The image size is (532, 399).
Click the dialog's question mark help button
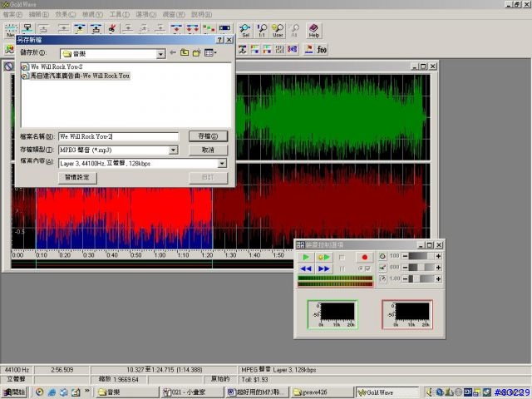click(219, 40)
